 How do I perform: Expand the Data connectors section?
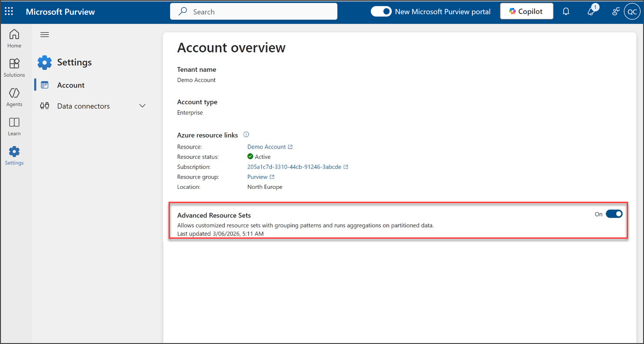(142, 106)
